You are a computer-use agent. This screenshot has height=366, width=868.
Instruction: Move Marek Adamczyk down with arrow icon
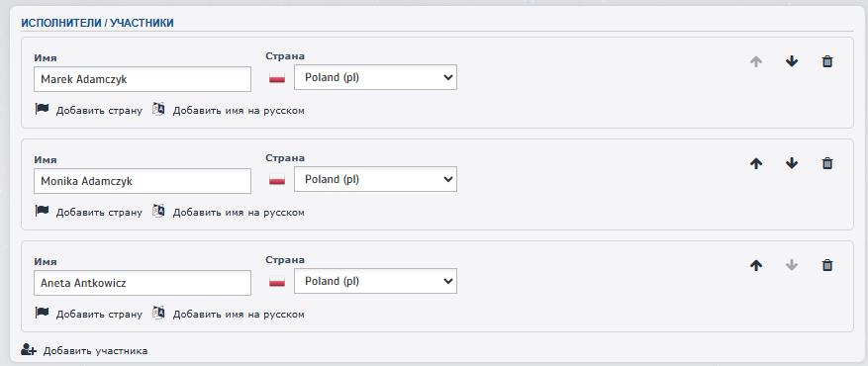pos(792,61)
